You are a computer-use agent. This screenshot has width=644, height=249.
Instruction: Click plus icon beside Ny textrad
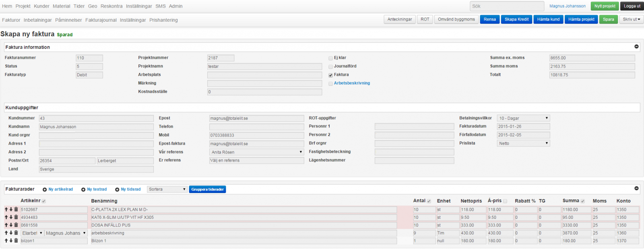[83, 189]
